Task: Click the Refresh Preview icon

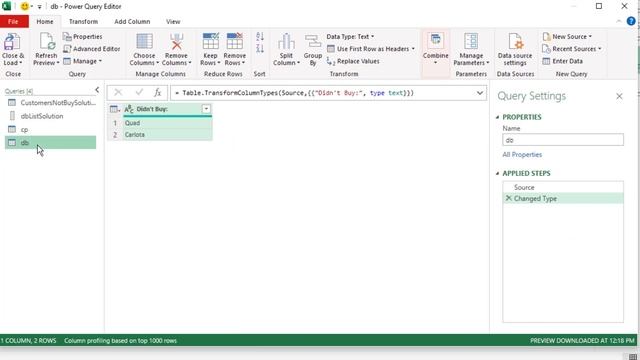Action: tap(46, 42)
